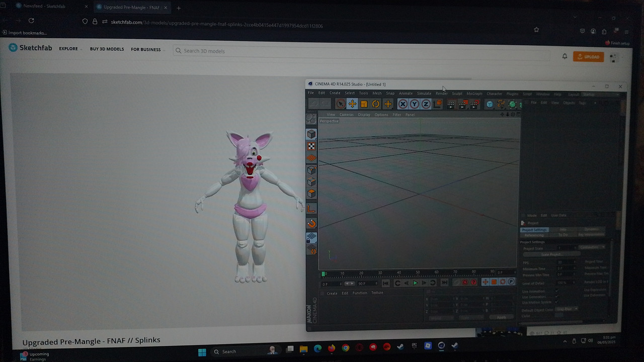Switch to Edges mode cube icon
The image size is (644, 362).
click(x=311, y=182)
